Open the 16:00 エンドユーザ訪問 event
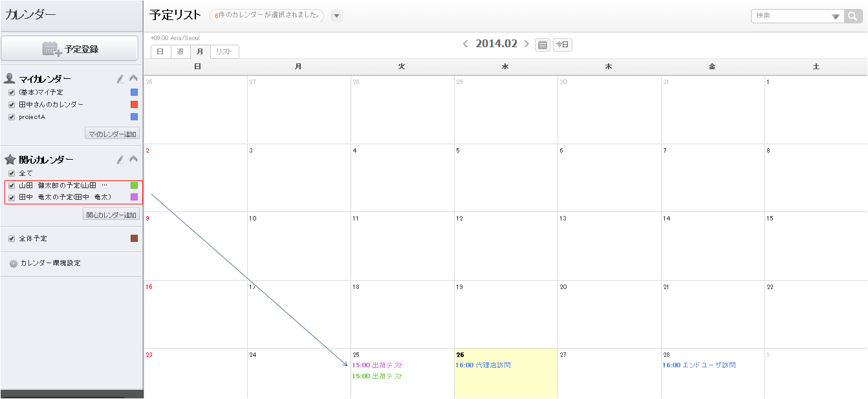 699,365
